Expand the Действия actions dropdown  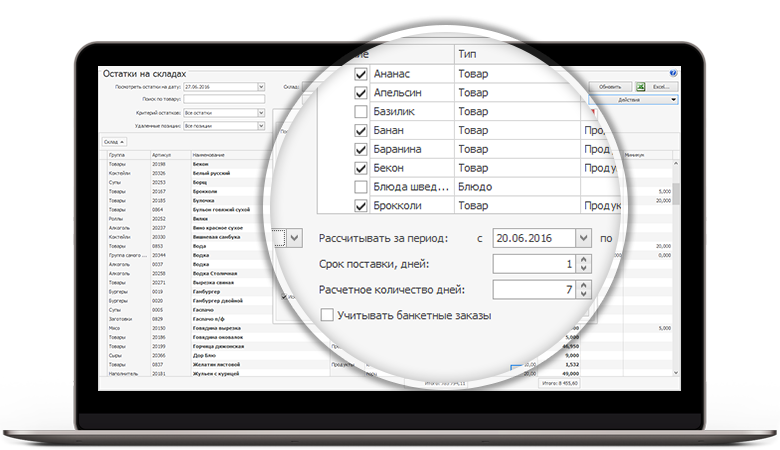pyautogui.click(x=635, y=100)
